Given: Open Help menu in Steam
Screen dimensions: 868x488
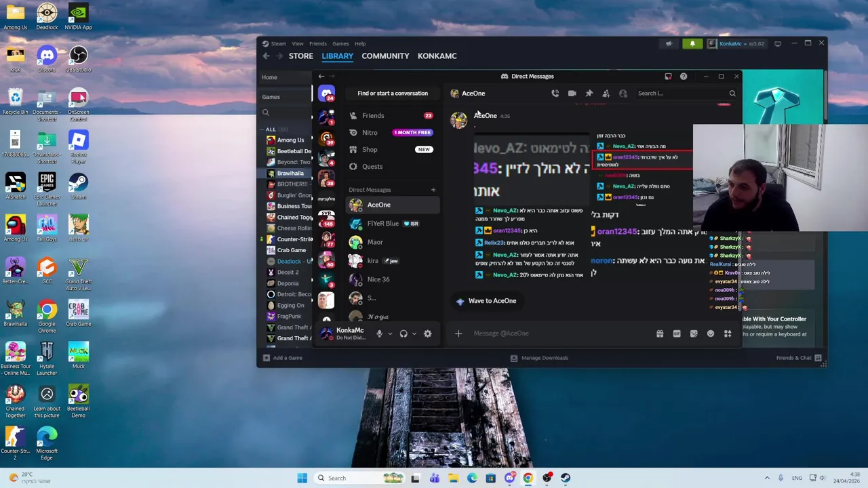Looking at the screenshot, I should [x=360, y=44].
